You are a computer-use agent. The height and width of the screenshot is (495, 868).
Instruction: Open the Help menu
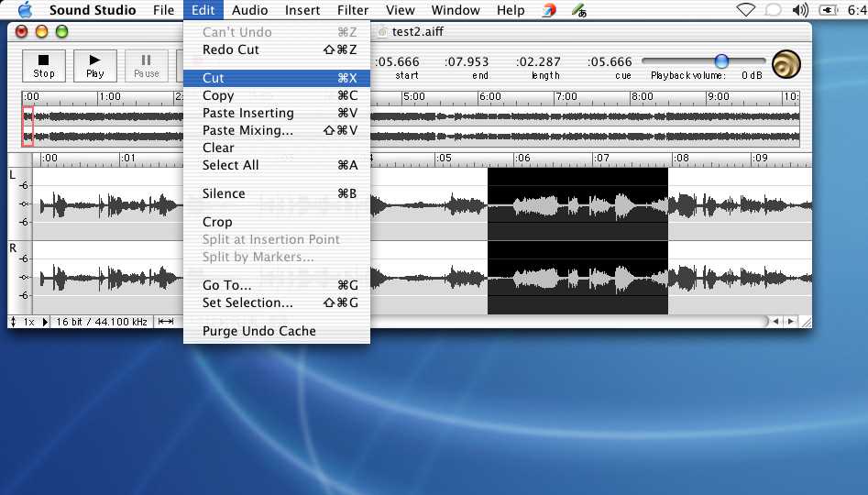tap(511, 10)
